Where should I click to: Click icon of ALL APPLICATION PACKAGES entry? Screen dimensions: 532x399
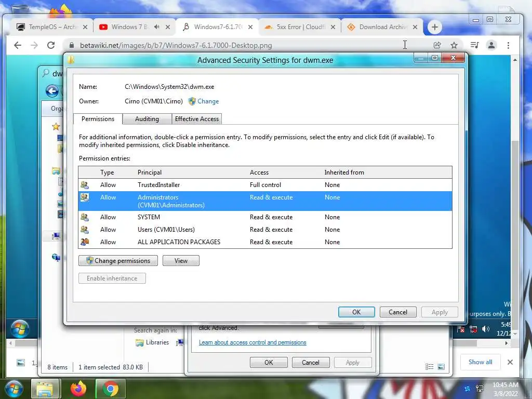pyautogui.click(x=85, y=242)
